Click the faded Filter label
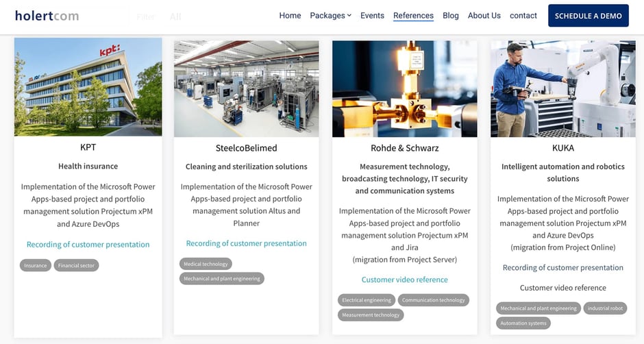This screenshot has height=344, width=644. (x=145, y=17)
